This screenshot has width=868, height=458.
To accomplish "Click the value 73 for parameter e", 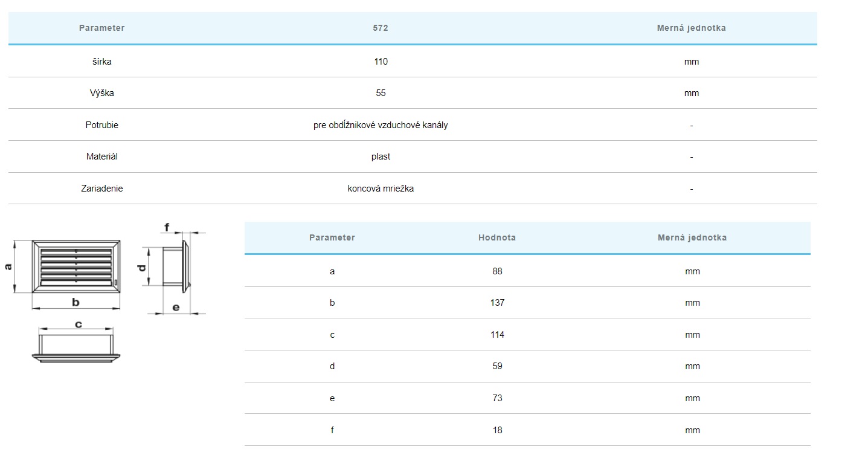I will coord(497,398).
